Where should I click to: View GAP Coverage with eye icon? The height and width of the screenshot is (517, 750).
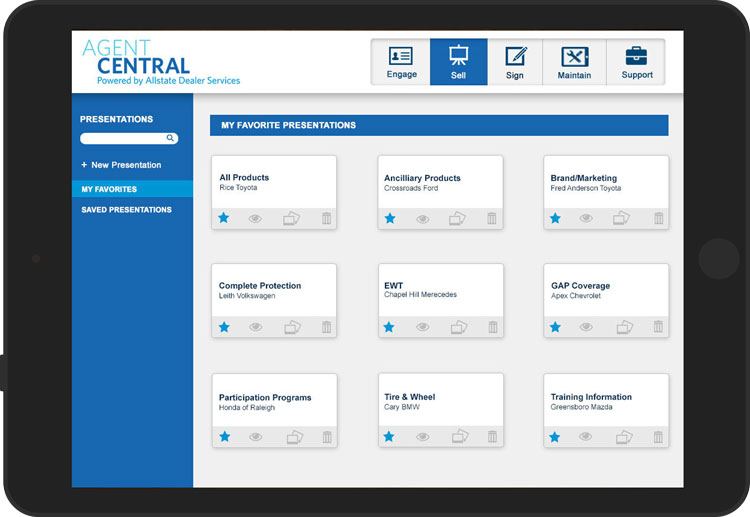coord(586,327)
